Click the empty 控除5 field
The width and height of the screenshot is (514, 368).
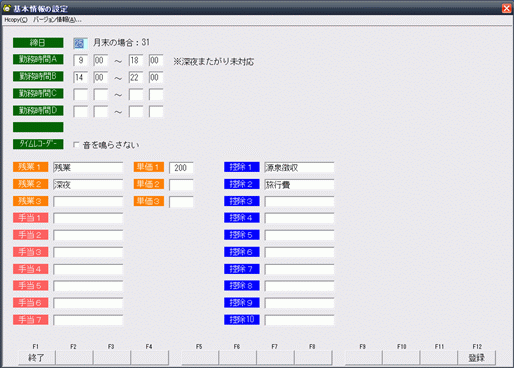(x=299, y=235)
